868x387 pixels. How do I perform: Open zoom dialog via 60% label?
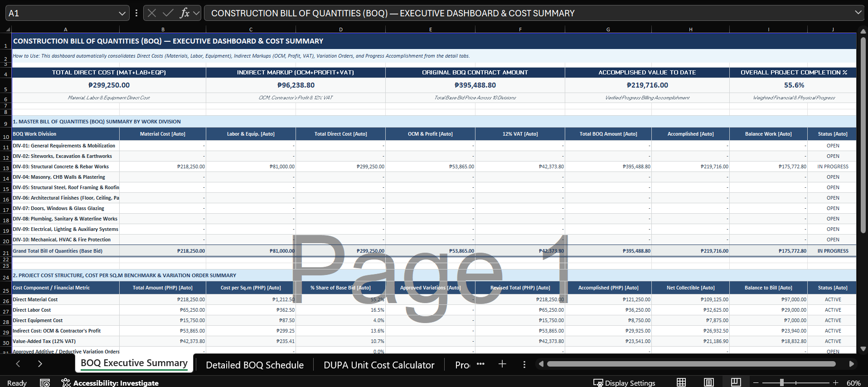coord(853,383)
